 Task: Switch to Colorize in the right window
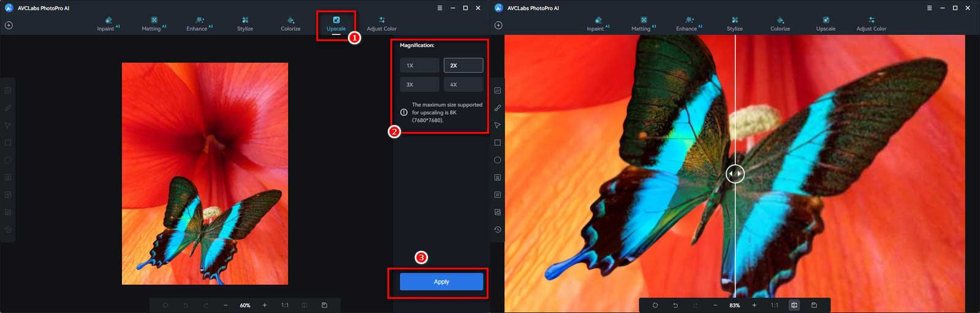coord(780,24)
